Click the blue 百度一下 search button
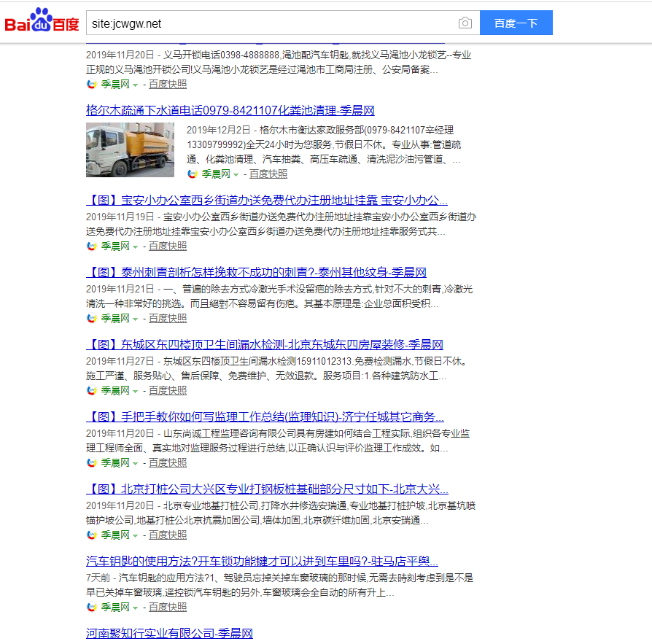The width and height of the screenshot is (652, 644). [516, 23]
